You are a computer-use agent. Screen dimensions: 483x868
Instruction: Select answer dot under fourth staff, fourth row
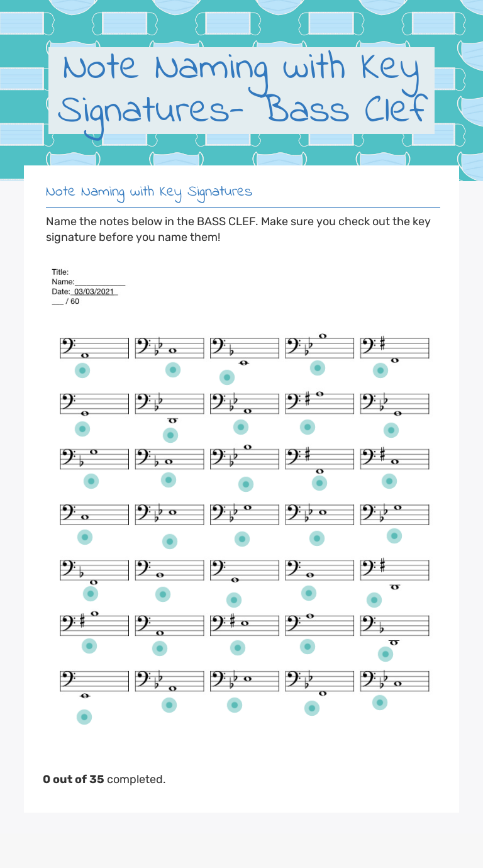click(317, 538)
